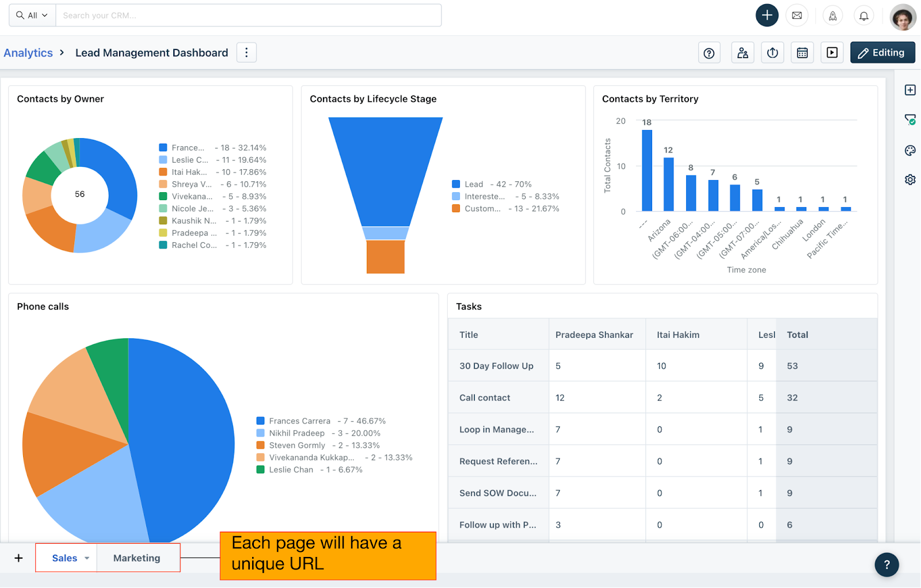Click the email envelope icon

click(x=797, y=16)
